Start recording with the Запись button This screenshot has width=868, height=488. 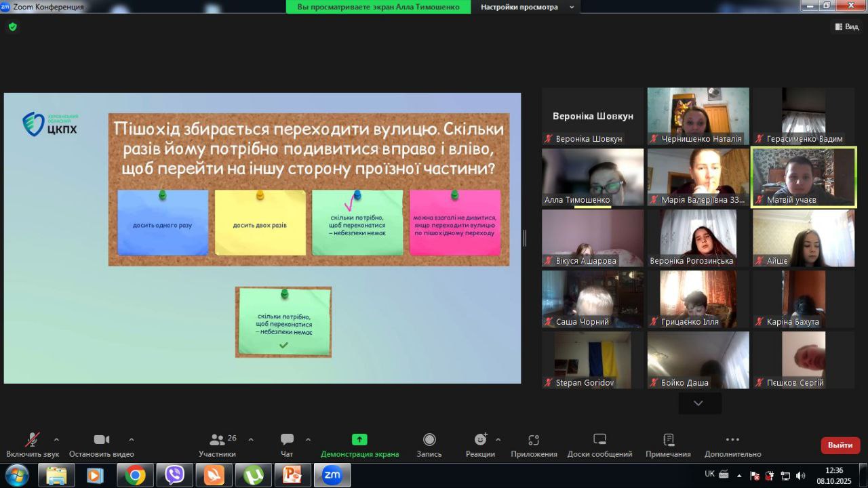click(x=429, y=440)
